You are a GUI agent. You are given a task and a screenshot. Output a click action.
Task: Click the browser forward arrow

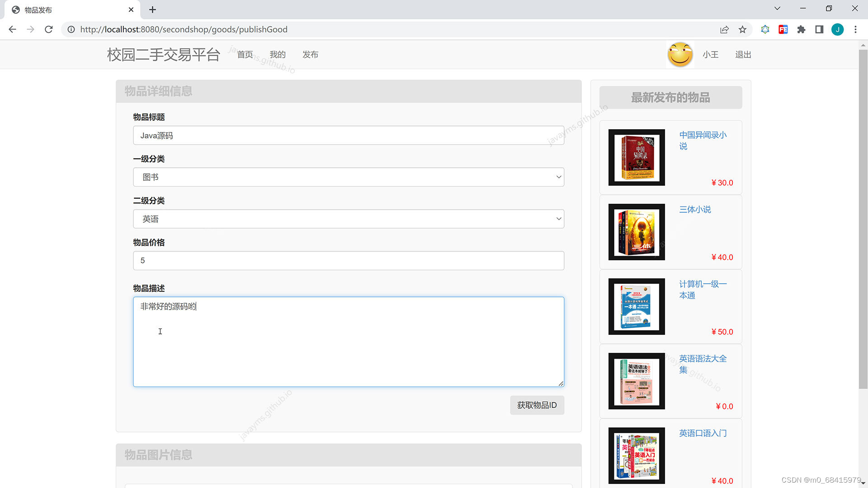point(30,29)
